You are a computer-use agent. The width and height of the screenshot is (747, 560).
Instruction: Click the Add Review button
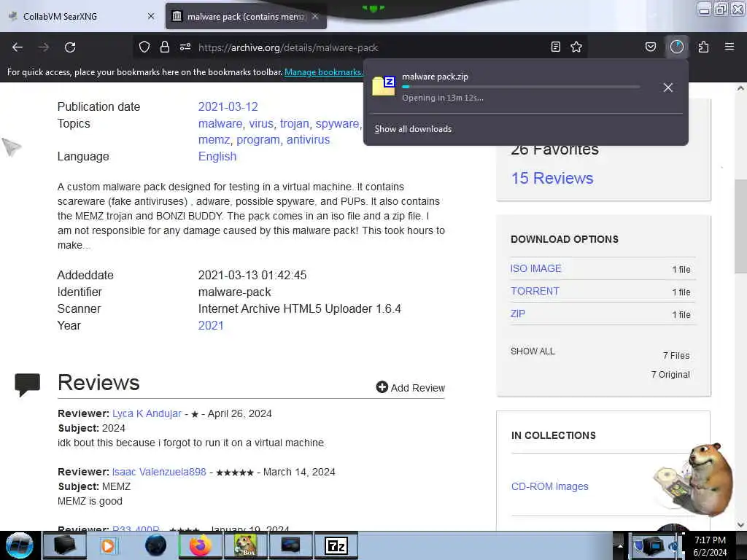(411, 388)
